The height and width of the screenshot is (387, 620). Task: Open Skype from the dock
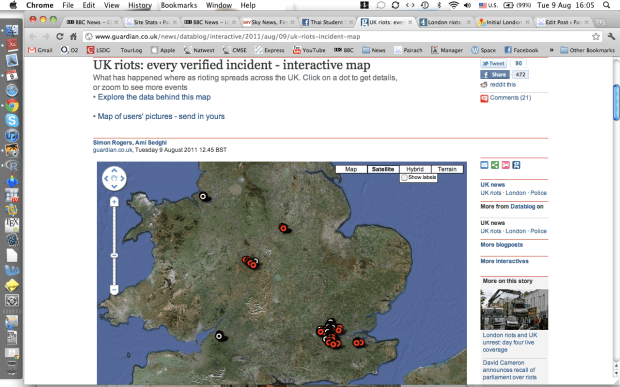coord(12,120)
